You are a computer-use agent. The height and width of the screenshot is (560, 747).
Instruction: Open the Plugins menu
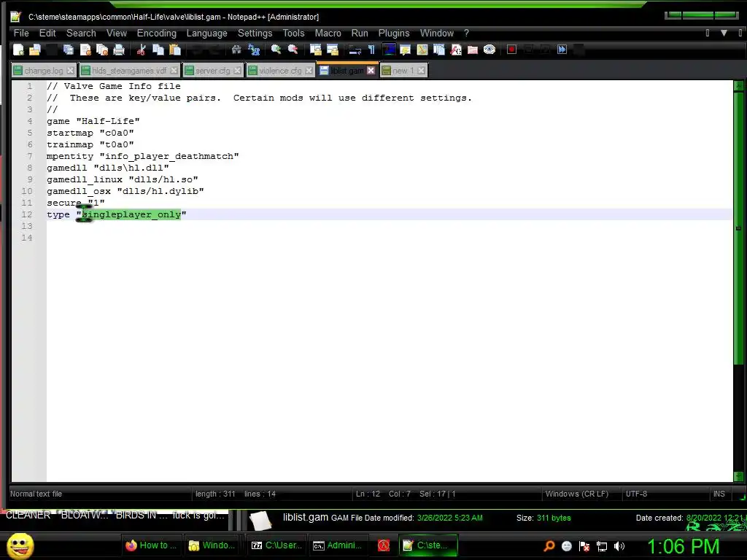[x=394, y=33]
